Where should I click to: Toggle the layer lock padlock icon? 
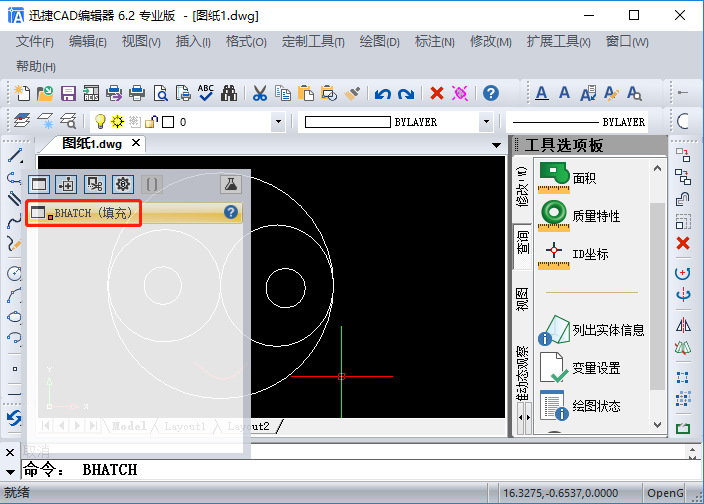pyautogui.click(x=152, y=122)
